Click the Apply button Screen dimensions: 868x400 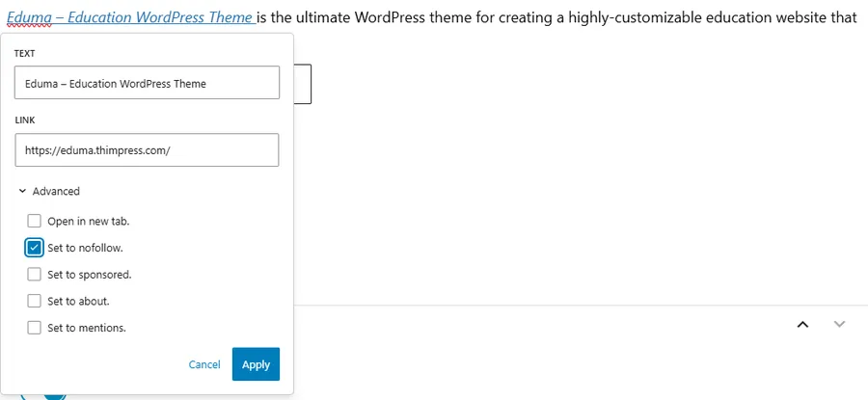(256, 364)
